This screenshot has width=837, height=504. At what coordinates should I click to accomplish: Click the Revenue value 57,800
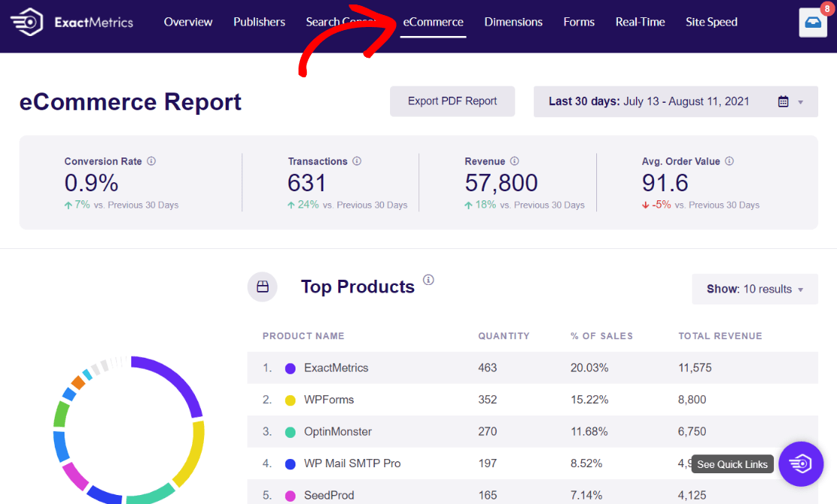click(501, 183)
